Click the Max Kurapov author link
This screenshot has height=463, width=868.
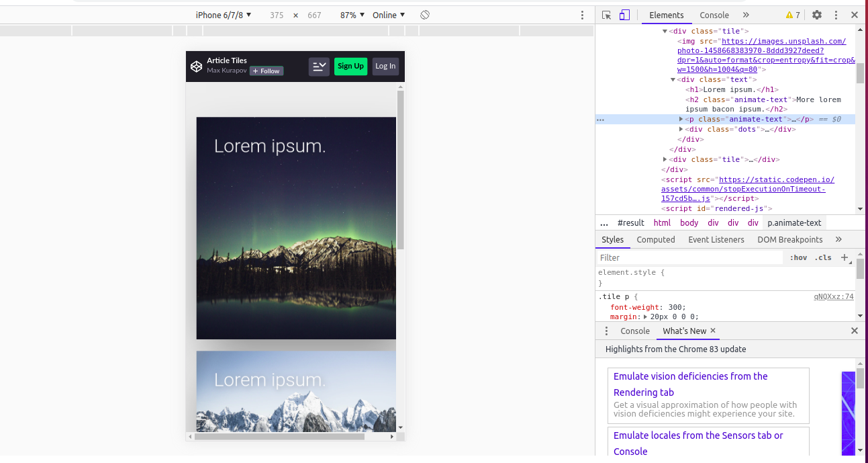[226, 71]
